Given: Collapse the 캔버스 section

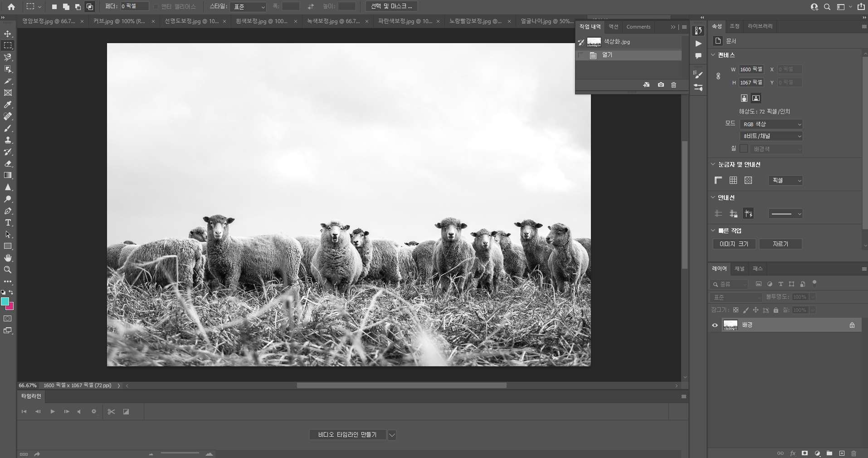Looking at the screenshot, I should pyautogui.click(x=713, y=55).
